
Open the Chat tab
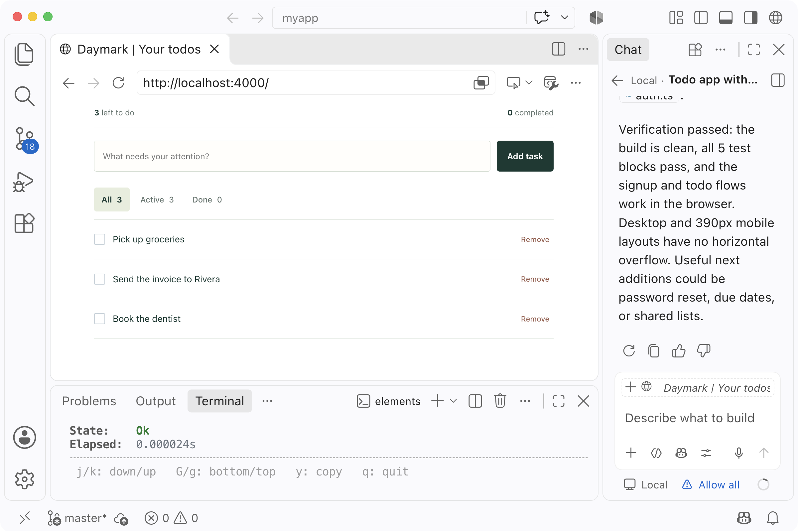pos(628,50)
